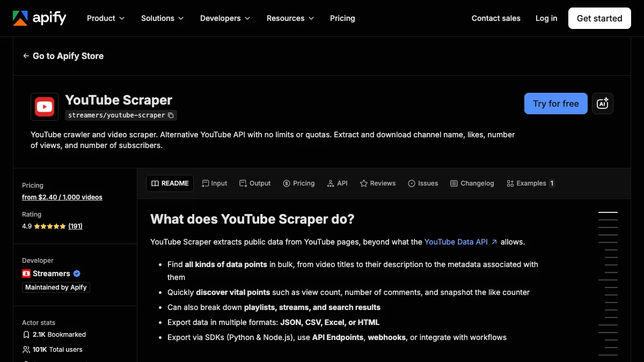Open the Developers dropdown

pos(225,18)
